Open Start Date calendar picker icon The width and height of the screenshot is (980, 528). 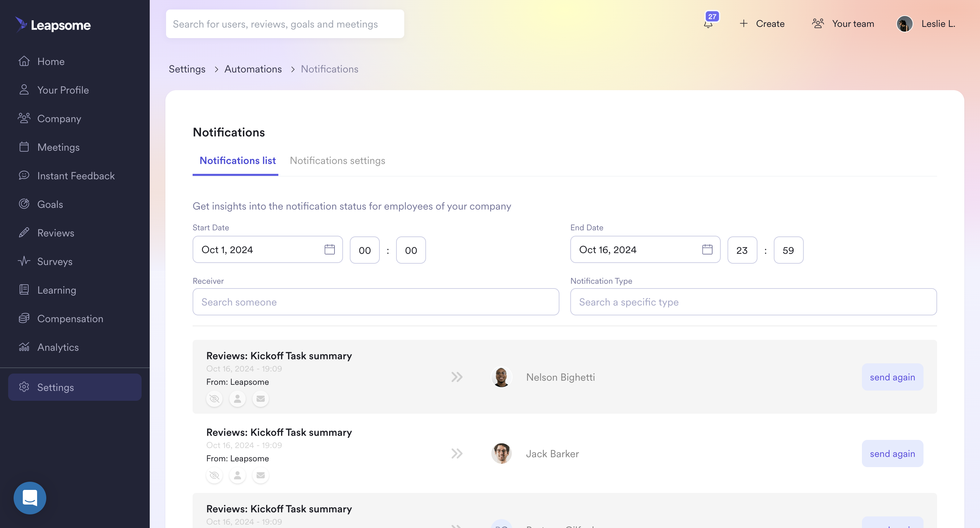(329, 250)
